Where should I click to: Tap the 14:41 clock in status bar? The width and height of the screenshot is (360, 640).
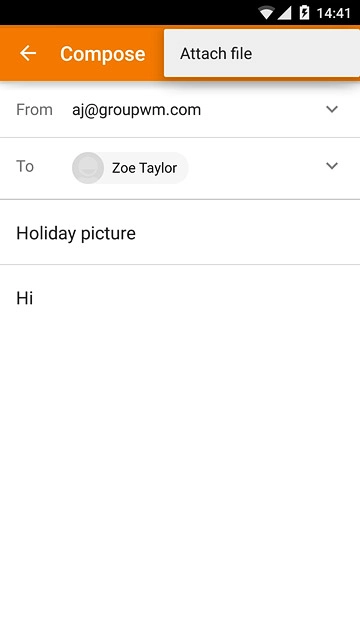333,13
